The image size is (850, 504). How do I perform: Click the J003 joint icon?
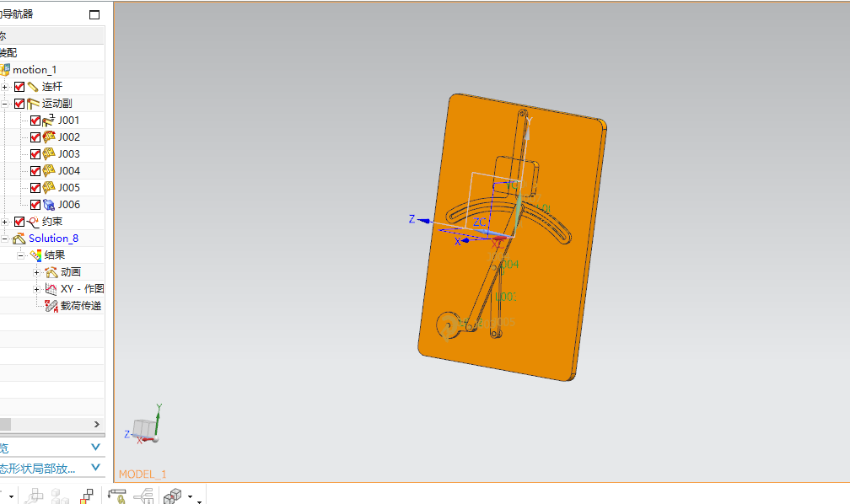49,154
